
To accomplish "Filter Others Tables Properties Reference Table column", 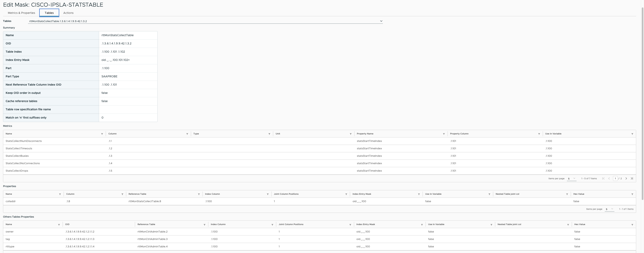I will [204, 225].
